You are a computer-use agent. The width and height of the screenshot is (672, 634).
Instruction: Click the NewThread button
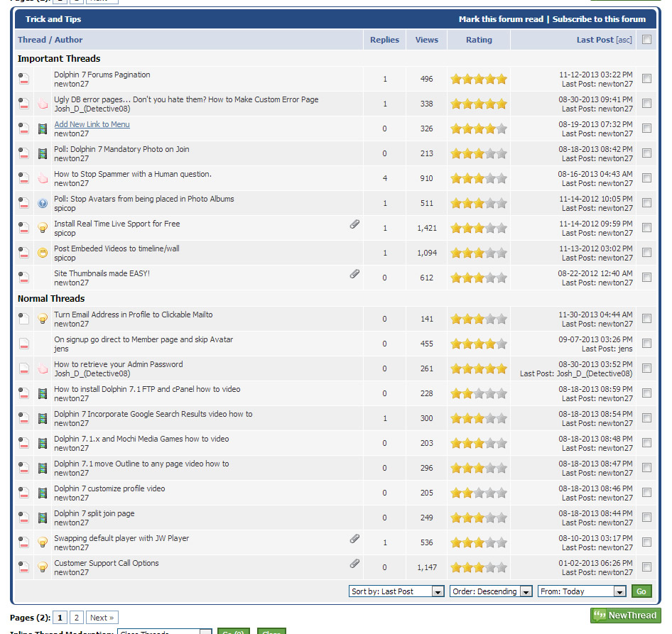click(626, 616)
